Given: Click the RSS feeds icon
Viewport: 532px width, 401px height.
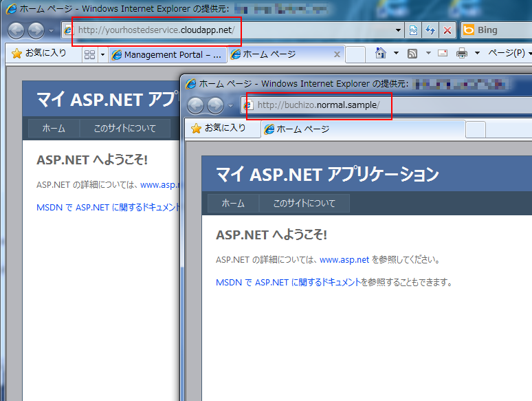Looking at the screenshot, I should click(x=412, y=54).
